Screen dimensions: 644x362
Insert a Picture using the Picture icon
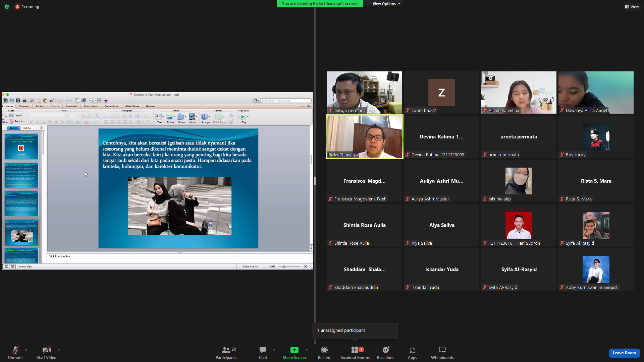pyautogui.click(x=170, y=118)
